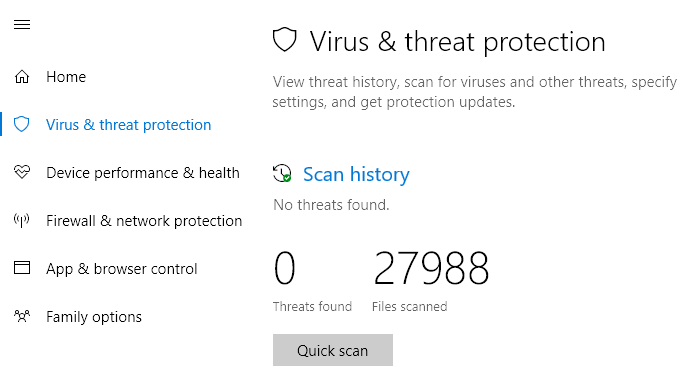Click the Files scanned count 27988
The height and width of the screenshot is (380, 680).
pyautogui.click(x=431, y=269)
